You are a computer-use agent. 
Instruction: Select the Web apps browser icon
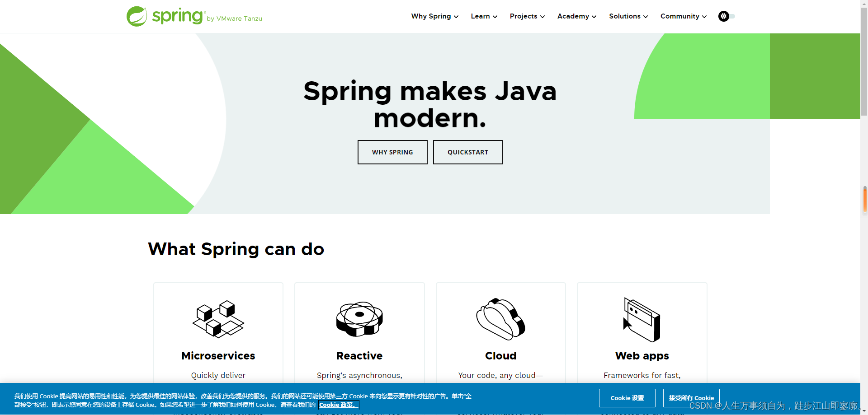point(642,319)
